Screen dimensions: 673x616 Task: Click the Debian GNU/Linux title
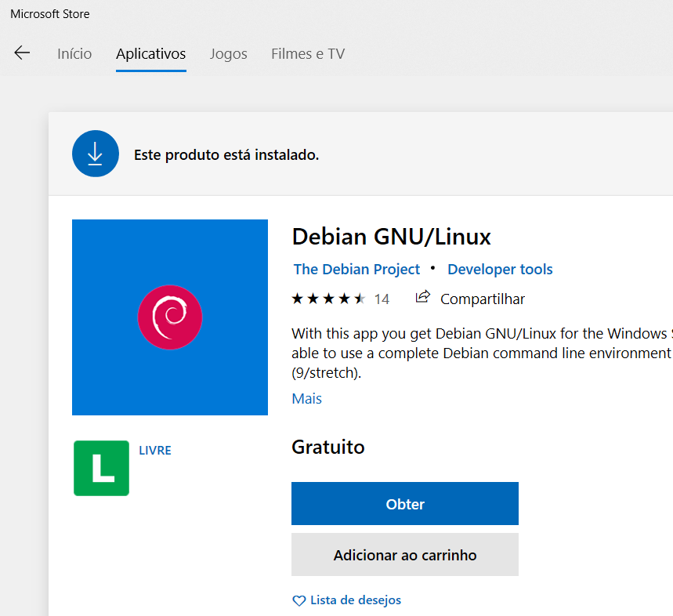click(391, 237)
